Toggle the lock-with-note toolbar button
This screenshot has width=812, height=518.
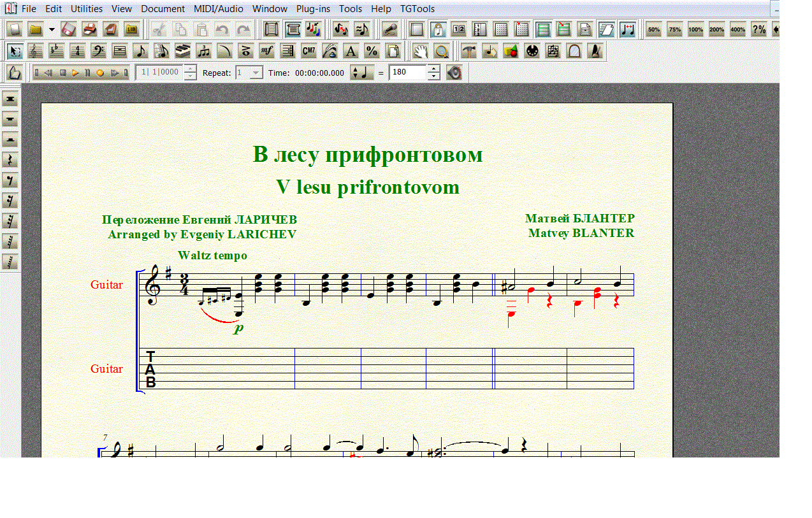click(437, 29)
